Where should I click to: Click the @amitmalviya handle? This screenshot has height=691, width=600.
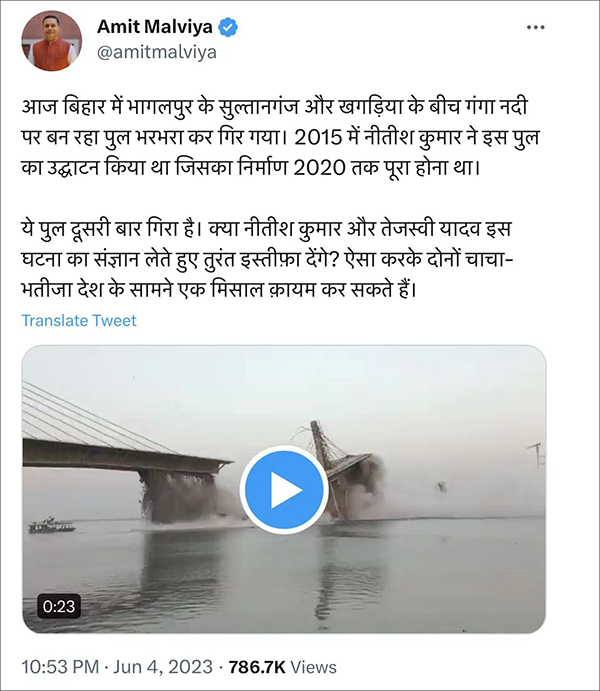point(157,53)
